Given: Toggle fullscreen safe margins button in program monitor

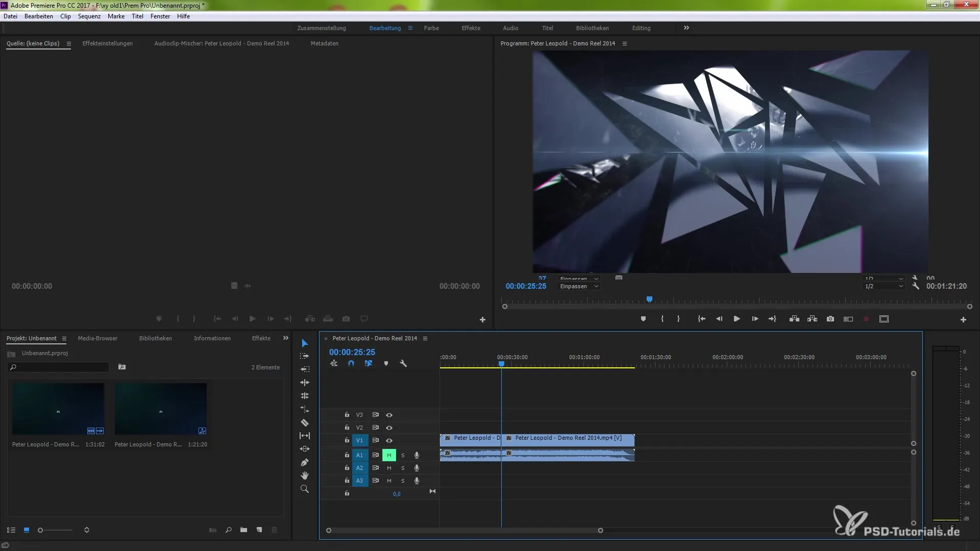Looking at the screenshot, I should (884, 319).
